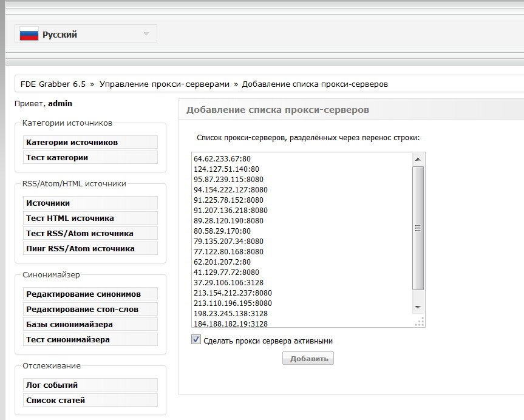Click proxy line 89.28.120.190:8080

click(x=228, y=221)
